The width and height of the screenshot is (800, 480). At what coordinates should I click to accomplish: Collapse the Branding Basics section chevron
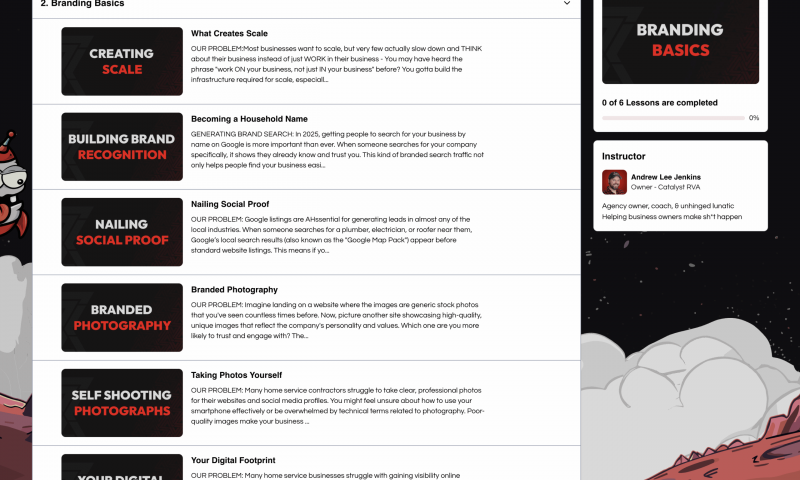(566, 3)
